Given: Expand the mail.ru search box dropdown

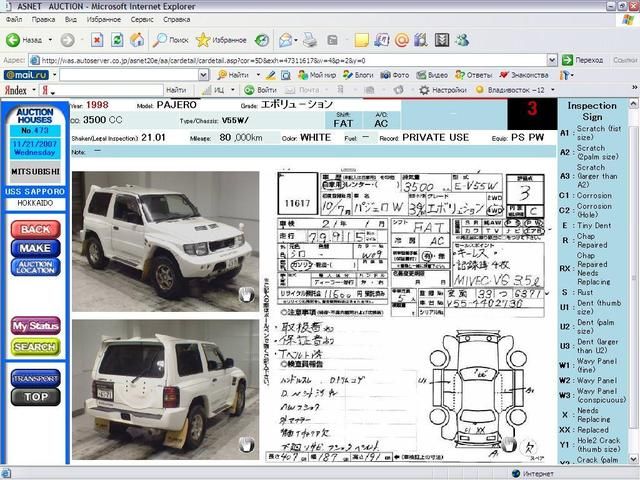Looking at the screenshot, I should point(203,75).
